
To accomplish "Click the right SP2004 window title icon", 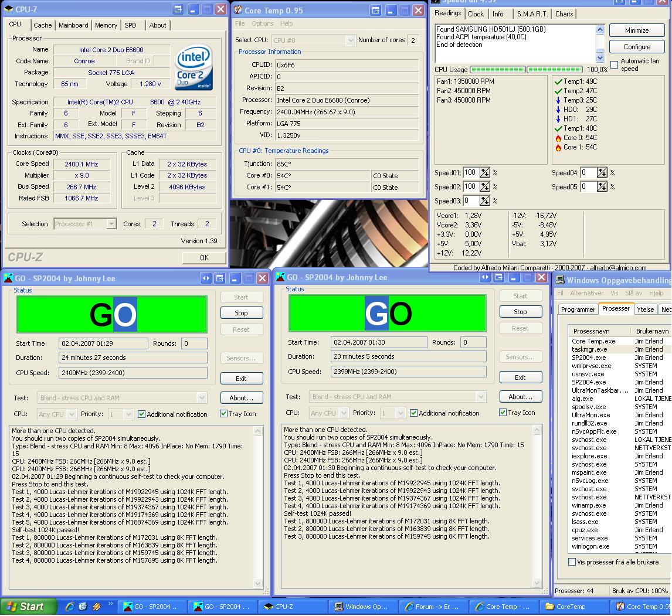I will coord(280,277).
